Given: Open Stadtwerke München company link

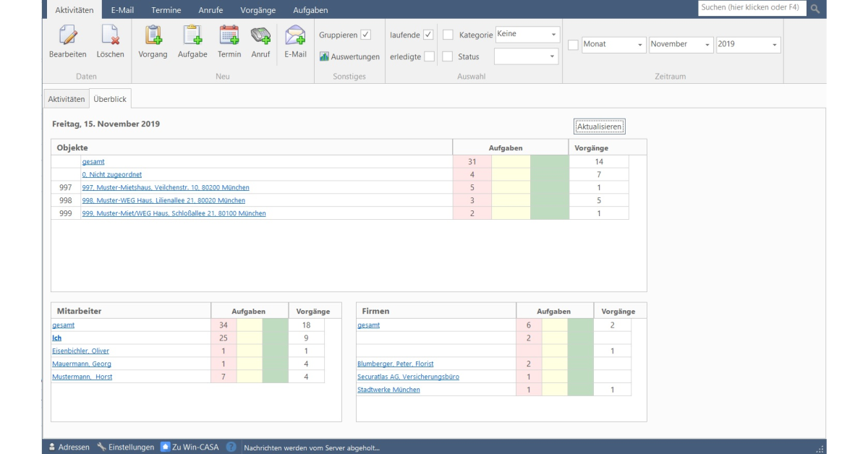Looking at the screenshot, I should pos(388,390).
